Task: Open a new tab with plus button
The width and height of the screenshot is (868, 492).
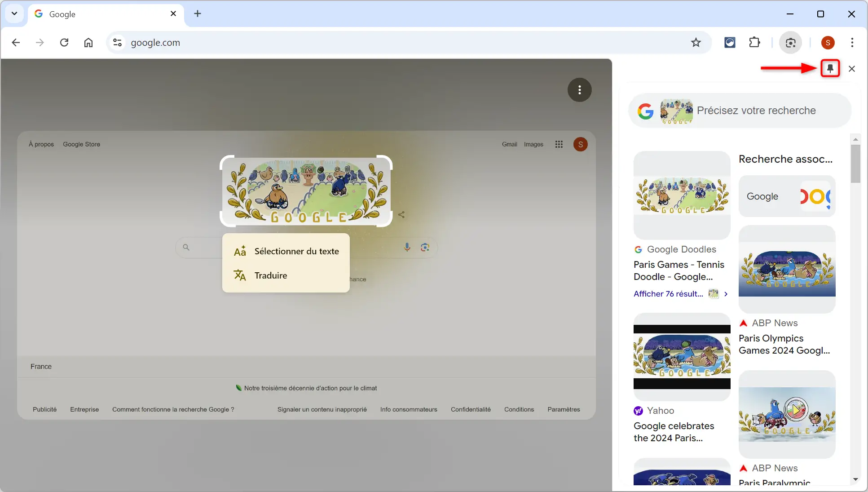Action: click(198, 13)
